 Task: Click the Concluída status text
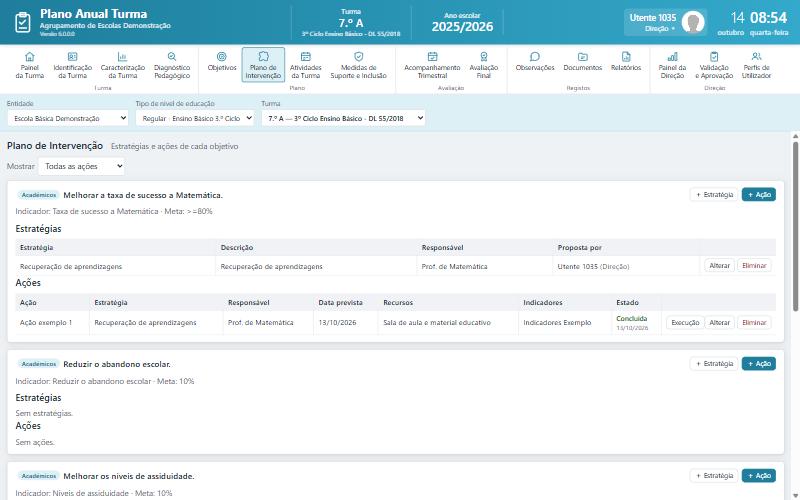pyautogui.click(x=631, y=318)
